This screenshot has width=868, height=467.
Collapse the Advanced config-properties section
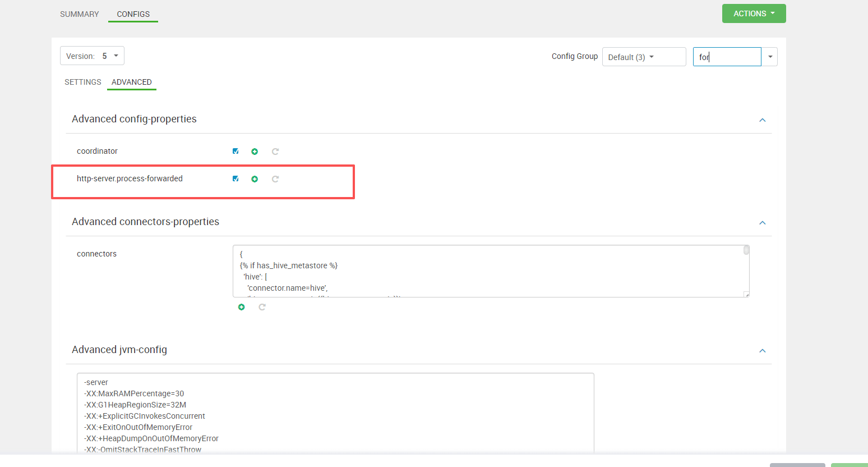pos(762,120)
